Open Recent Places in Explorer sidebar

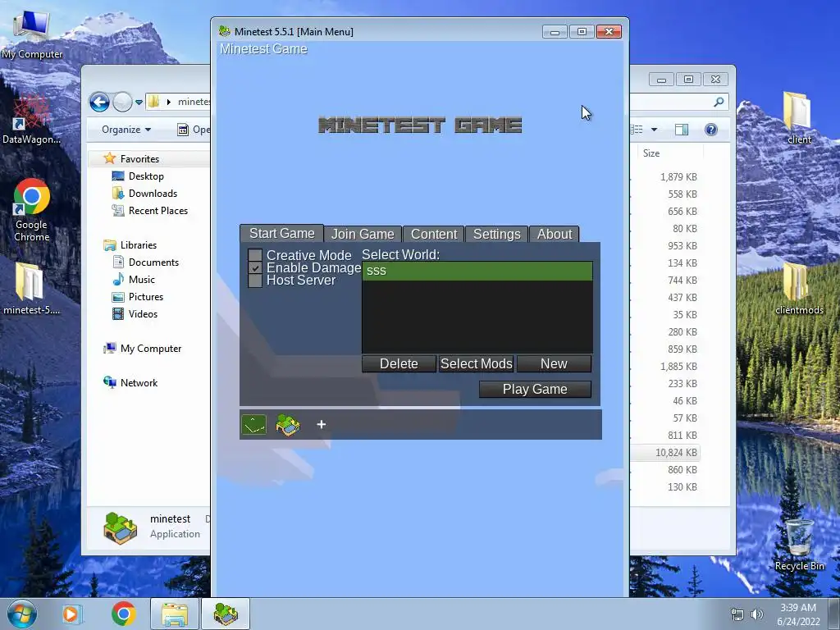158,211
